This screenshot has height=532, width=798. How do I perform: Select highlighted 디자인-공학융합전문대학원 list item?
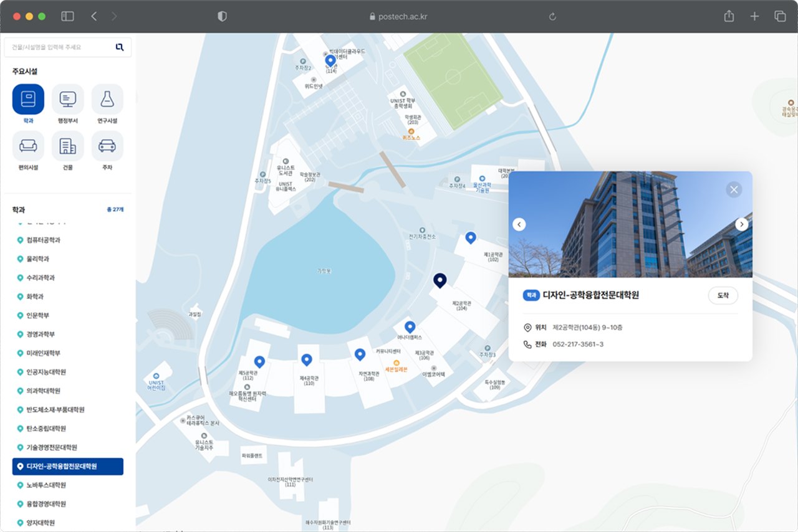(68, 466)
